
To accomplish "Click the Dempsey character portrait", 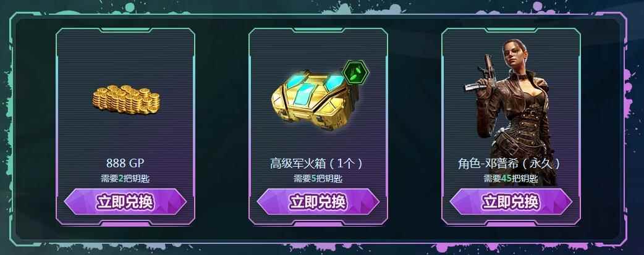I will pos(511,111).
